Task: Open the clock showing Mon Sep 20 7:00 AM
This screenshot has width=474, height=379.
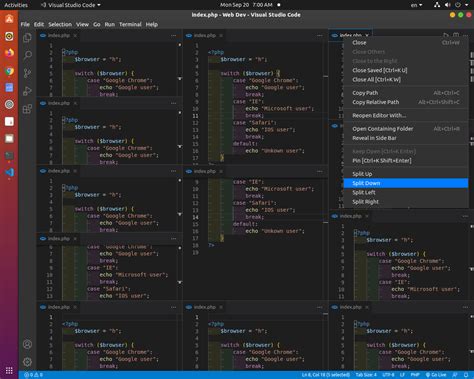Action: (x=246, y=5)
